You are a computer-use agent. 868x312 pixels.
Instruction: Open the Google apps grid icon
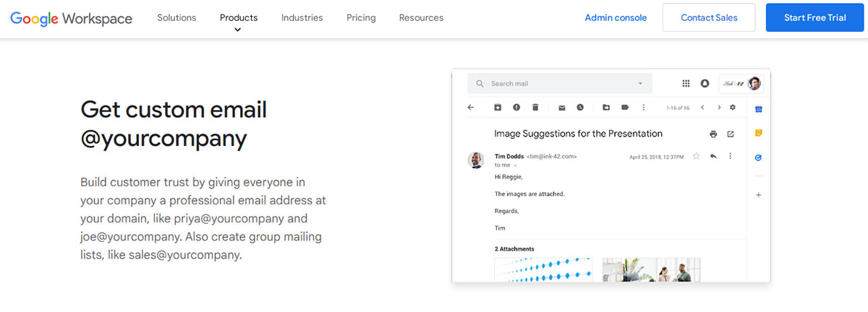coord(686,84)
